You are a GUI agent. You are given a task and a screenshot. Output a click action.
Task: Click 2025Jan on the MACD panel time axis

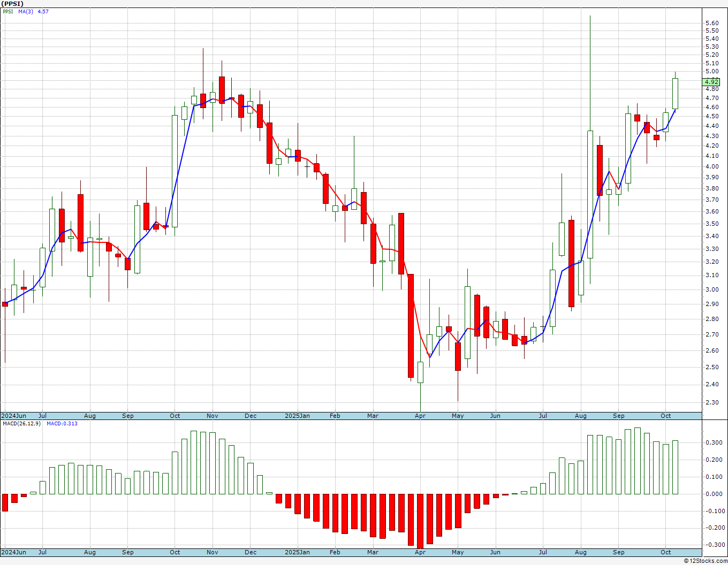point(297,552)
